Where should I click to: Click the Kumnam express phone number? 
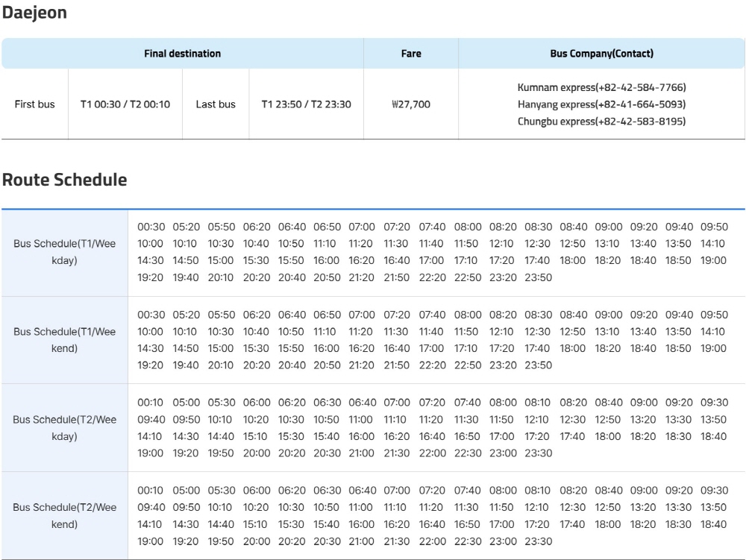[601, 86]
